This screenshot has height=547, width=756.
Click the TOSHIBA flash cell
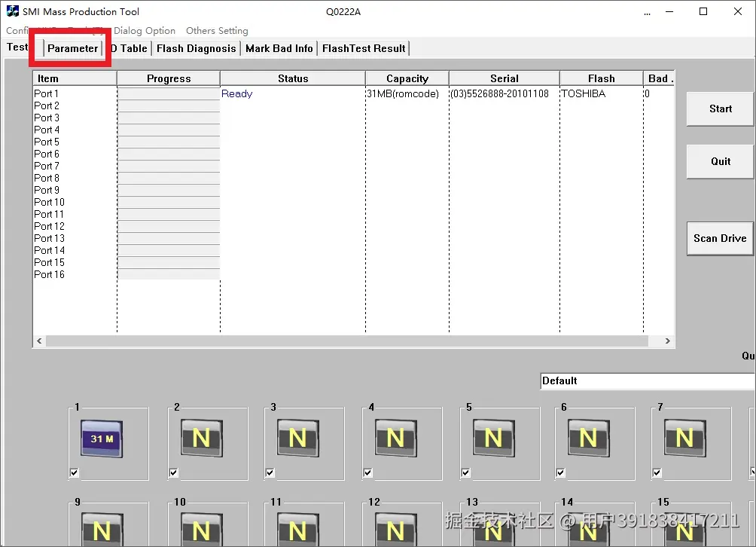click(584, 93)
